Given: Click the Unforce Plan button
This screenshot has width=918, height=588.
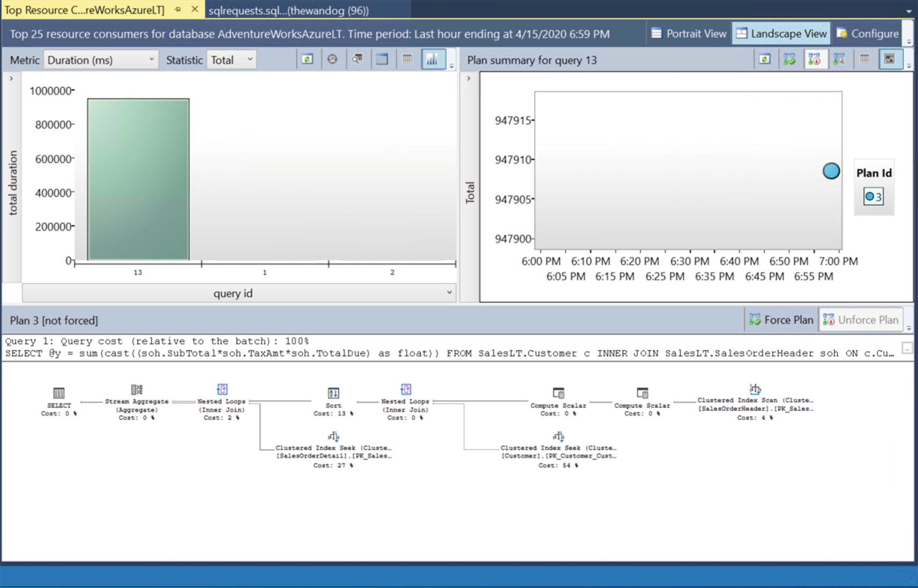Looking at the screenshot, I should click(x=861, y=320).
